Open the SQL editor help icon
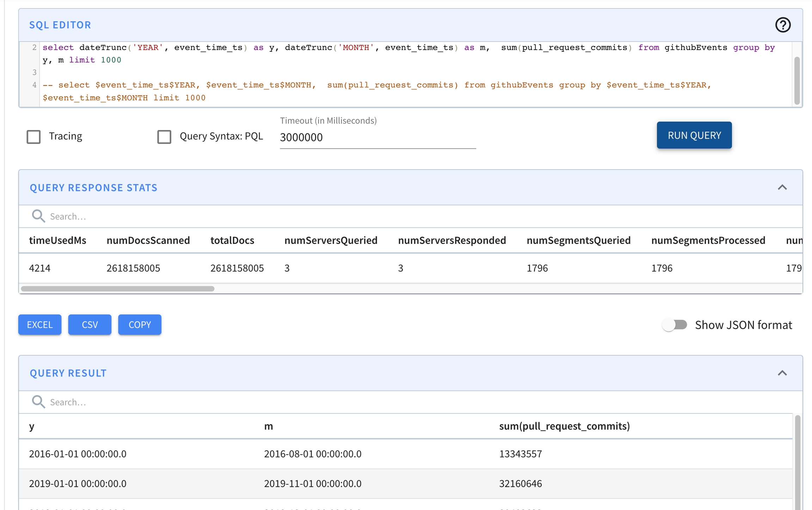Screen dimensions: 812x510 (x=782, y=25)
